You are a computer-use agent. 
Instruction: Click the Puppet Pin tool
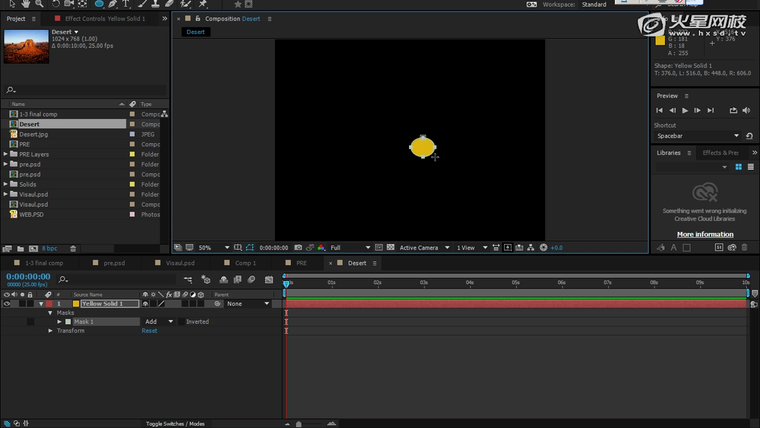point(204,4)
